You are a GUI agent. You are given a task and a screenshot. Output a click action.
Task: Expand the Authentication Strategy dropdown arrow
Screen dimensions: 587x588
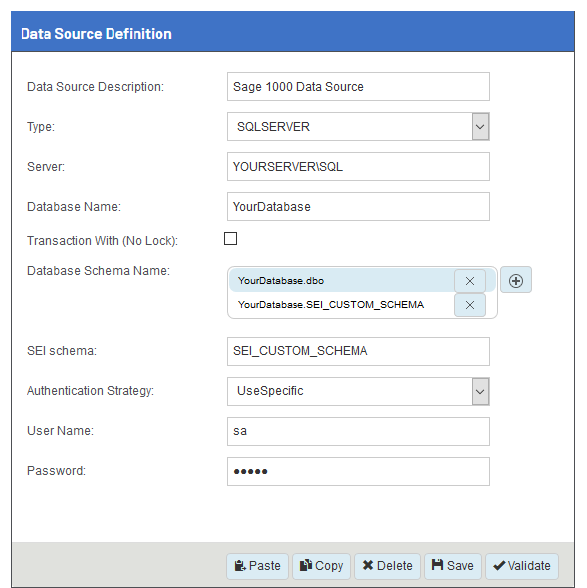480,392
